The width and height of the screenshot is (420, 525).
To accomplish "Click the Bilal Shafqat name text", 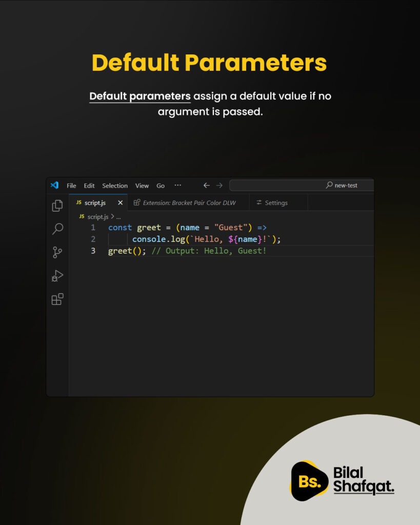I will click(364, 480).
